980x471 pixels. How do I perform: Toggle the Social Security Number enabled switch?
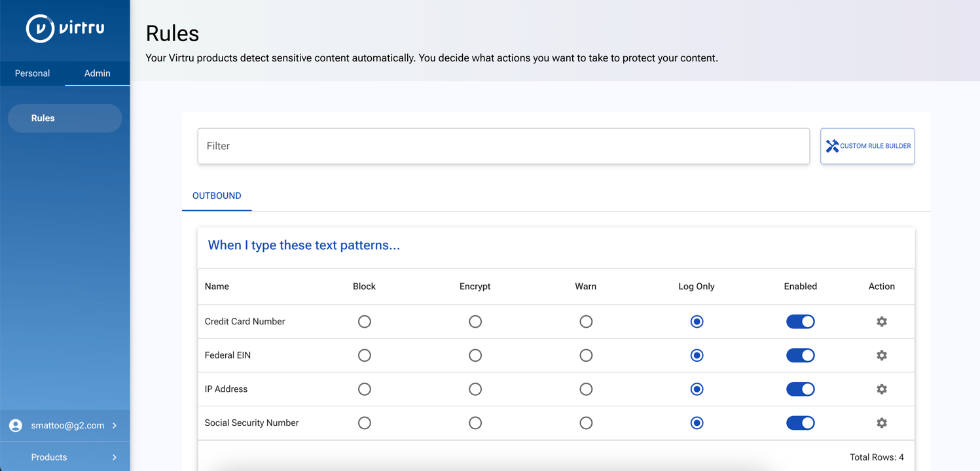800,423
